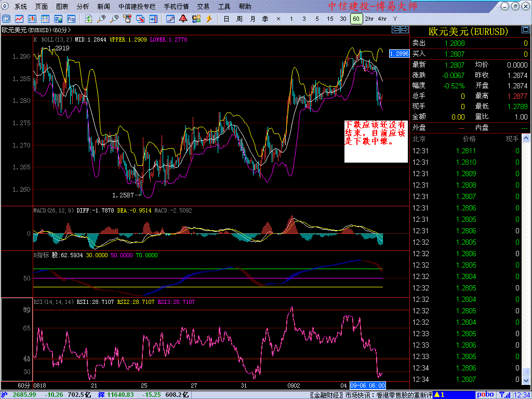Open the 交易 menu
Viewport: 532px width, 399px height.
point(203,6)
